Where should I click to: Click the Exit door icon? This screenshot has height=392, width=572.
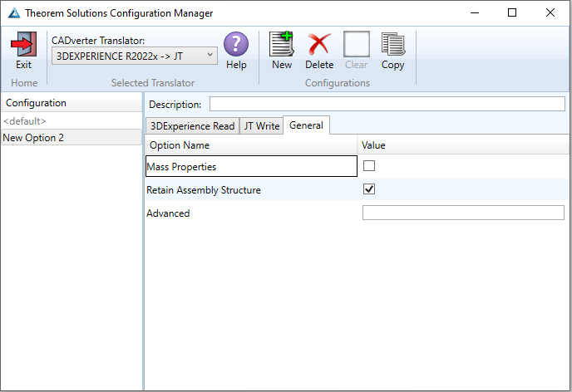pos(24,44)
